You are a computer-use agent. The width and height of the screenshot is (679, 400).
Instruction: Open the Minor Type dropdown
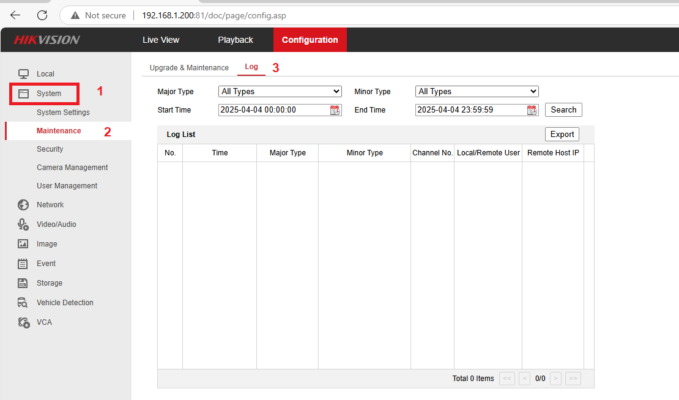click(477, 91)
